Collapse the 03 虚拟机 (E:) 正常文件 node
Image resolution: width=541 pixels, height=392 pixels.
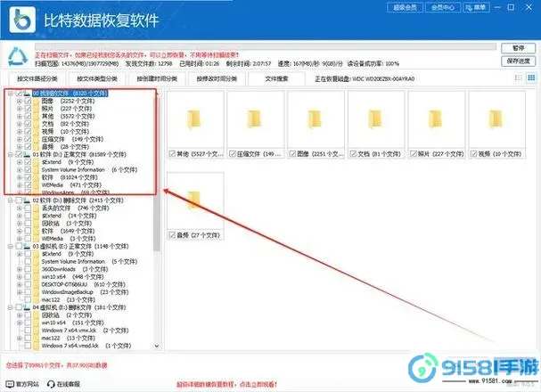(x=11, y=246)
